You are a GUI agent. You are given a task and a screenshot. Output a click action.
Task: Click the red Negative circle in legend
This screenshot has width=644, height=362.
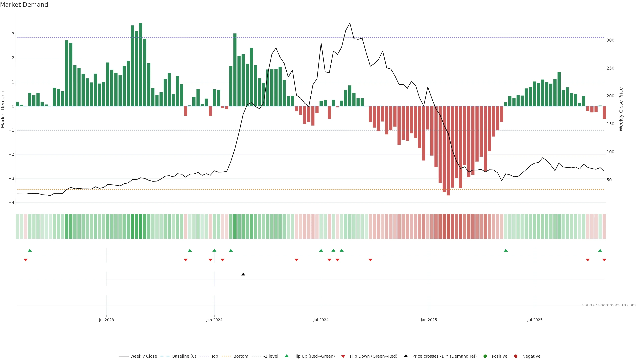(x=516, y=356)
